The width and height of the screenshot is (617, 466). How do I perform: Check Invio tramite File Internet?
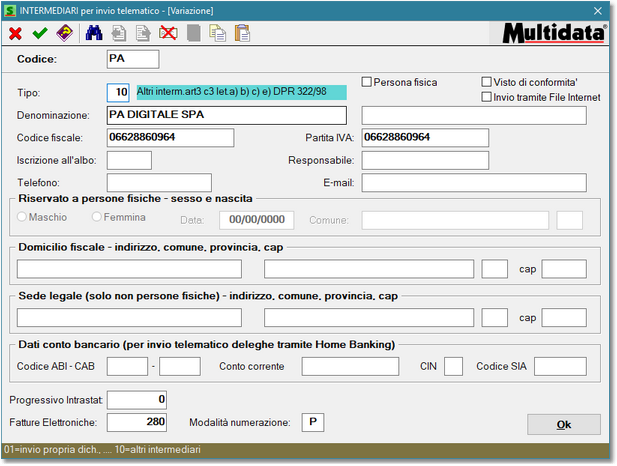click(x=487, y=97)
